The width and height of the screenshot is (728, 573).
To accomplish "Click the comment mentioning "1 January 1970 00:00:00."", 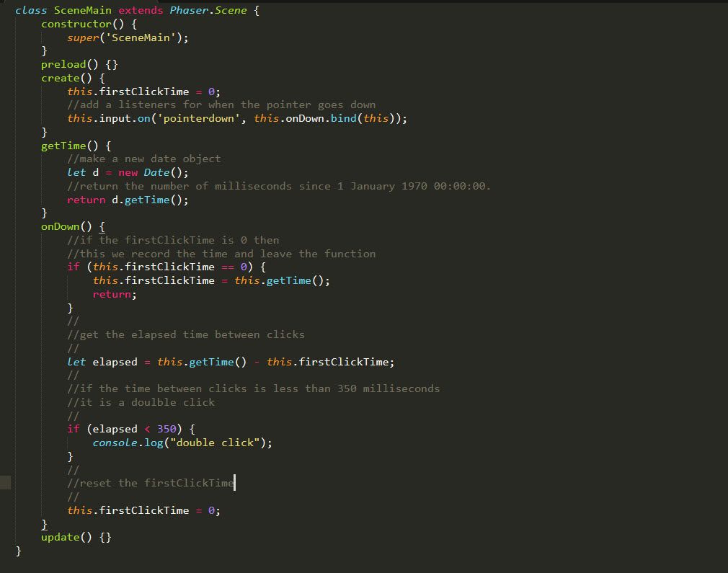I will [278, 186].
